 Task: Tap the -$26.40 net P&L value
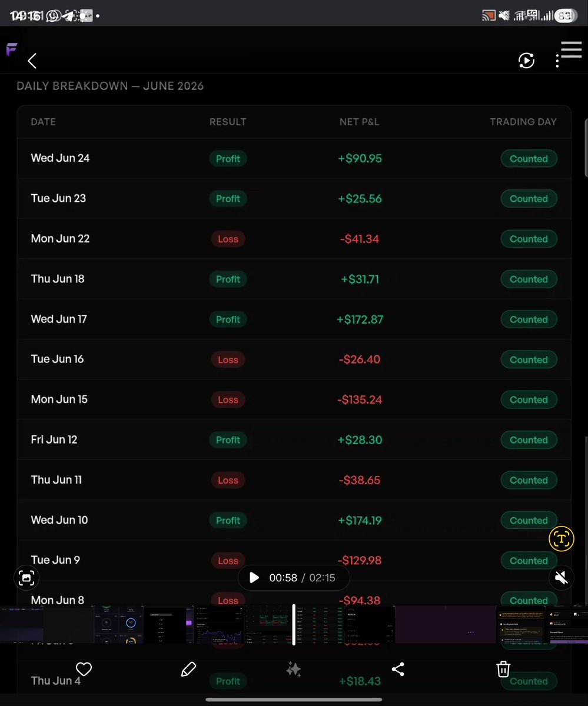click(x=360, y=359)
